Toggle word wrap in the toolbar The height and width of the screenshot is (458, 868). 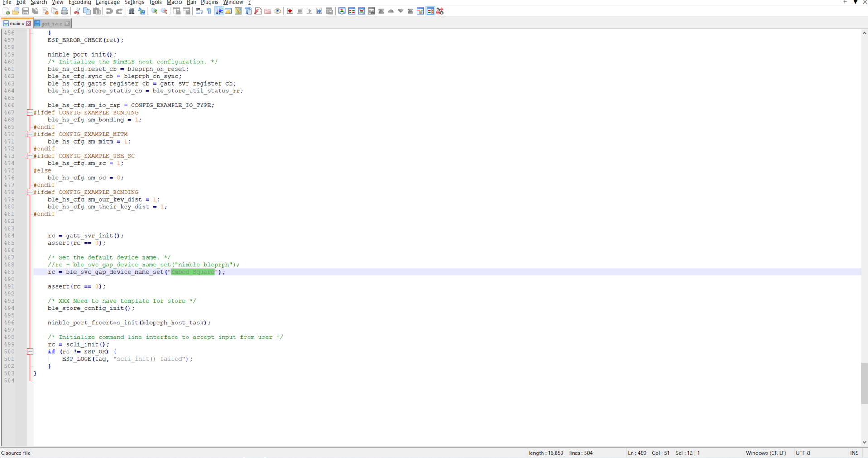click(x=199, y=11)
